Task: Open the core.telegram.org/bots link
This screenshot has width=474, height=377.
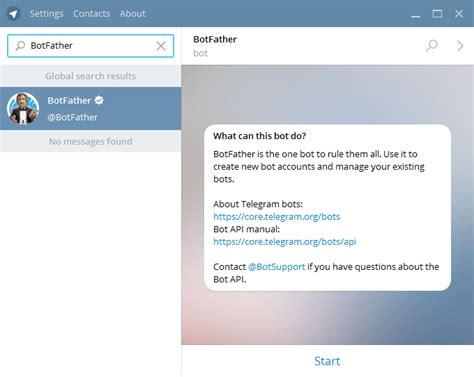Action: (277, 217)
